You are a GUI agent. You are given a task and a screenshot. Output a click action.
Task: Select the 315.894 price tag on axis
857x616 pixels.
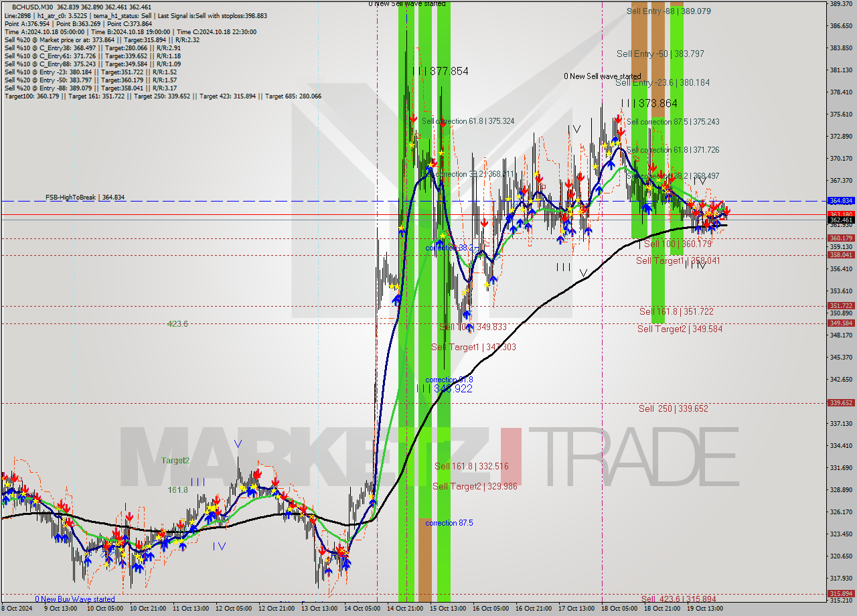tap(841, 594)
